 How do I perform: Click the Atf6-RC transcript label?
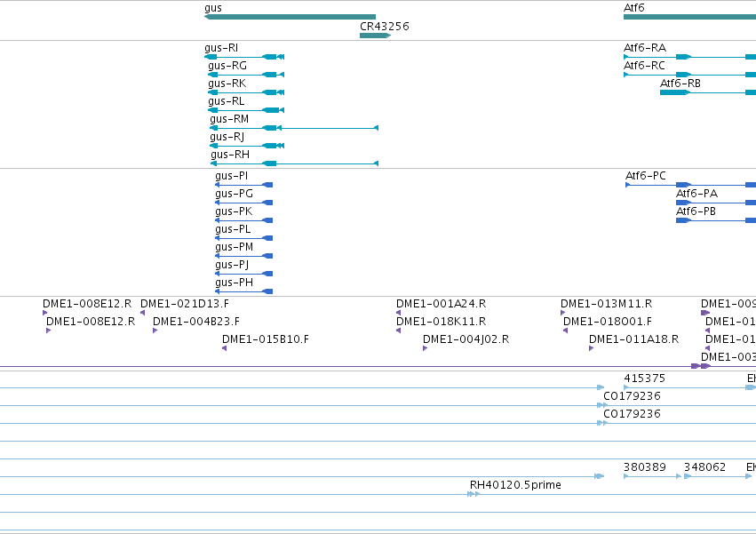[644, 66]
